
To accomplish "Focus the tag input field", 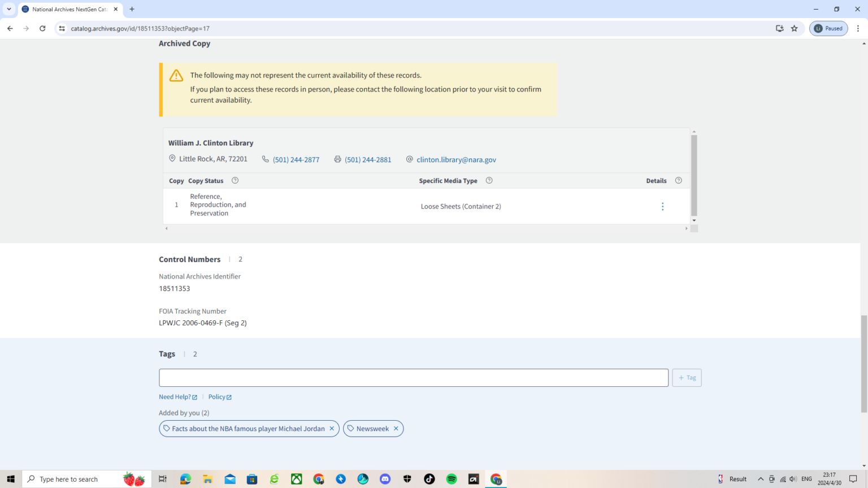I will (x=414, y=378).
